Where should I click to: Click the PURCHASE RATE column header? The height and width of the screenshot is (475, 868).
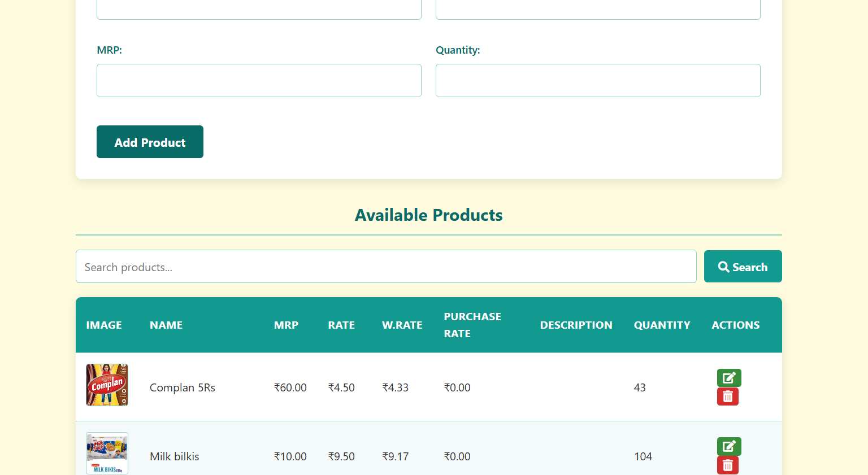click(x=472, y=325)
